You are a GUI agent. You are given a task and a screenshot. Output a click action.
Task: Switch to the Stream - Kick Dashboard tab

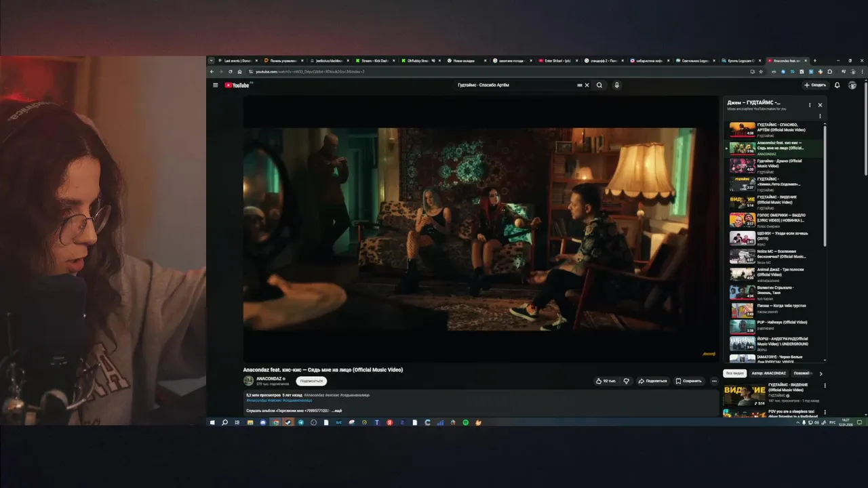[374, 60]
